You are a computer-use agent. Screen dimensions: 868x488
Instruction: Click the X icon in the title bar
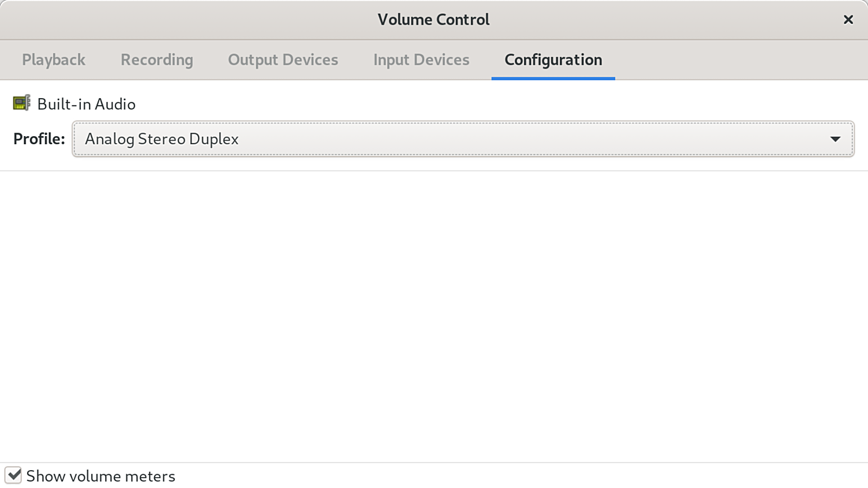[848, 20]
